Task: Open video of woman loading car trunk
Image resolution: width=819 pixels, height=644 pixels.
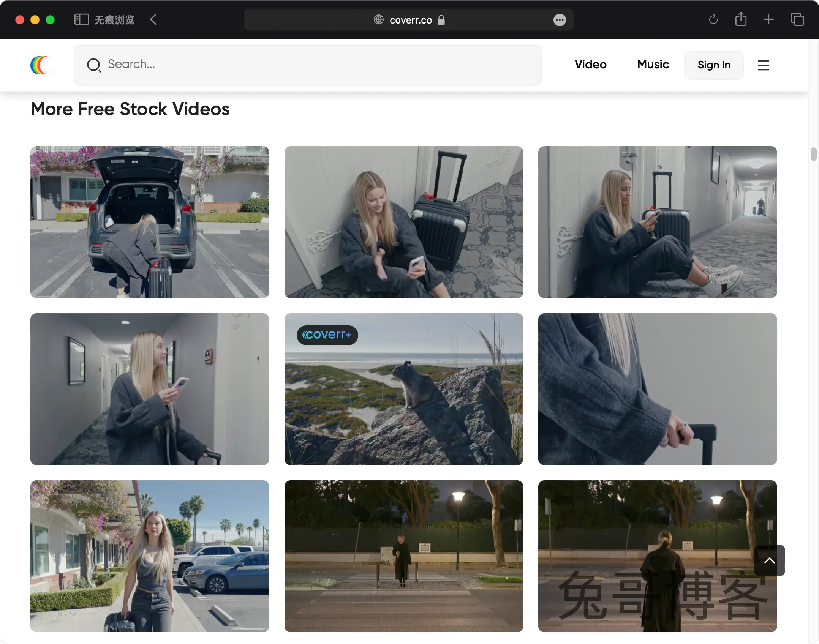Action: coord(150,222)
